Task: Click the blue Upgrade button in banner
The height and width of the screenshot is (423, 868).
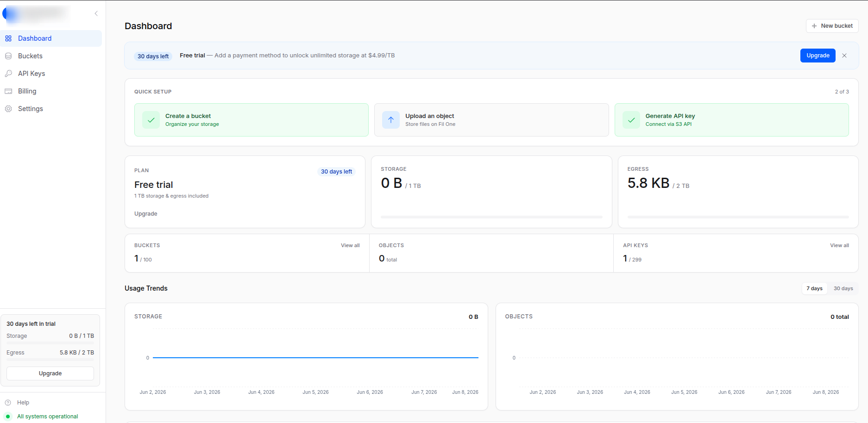Action: tap(818, 56)
